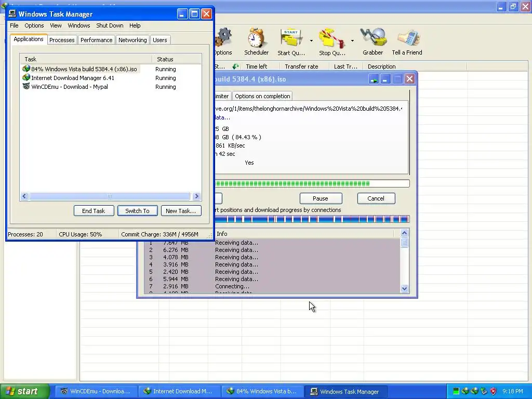Viewport: 532px width, 399px height.
Task: Select the WinCDEmu raccoon icon in task list
Action: click(x=26, y=86)
